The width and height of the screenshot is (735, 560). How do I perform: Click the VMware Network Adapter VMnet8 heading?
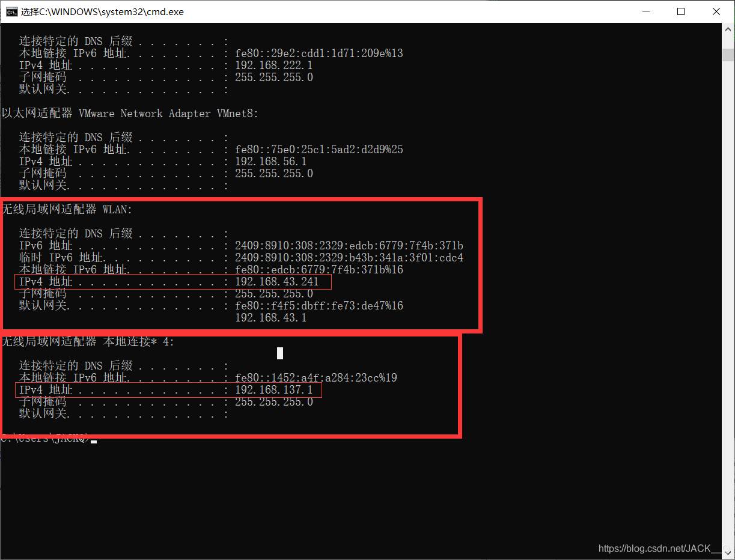click(x=129, y=114)
